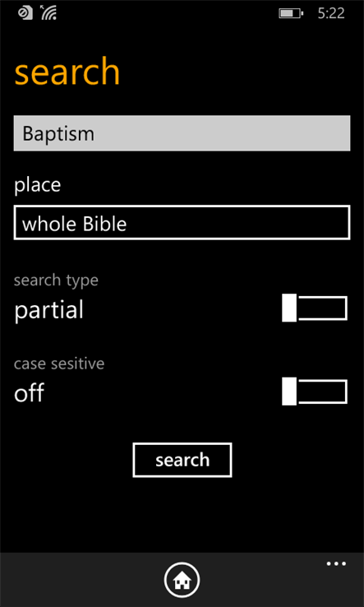Viewport: 364px width, 607px height.
Task: Tap the Wi-Fi signal icon in status bar
Action: click(49, 12)
